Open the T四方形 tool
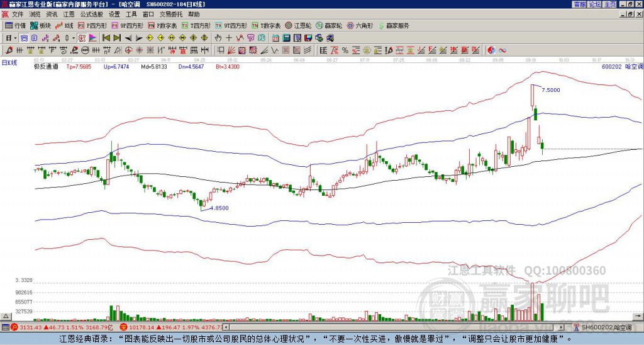The height and width of the screenshot is (345, 644). [196, 25]
